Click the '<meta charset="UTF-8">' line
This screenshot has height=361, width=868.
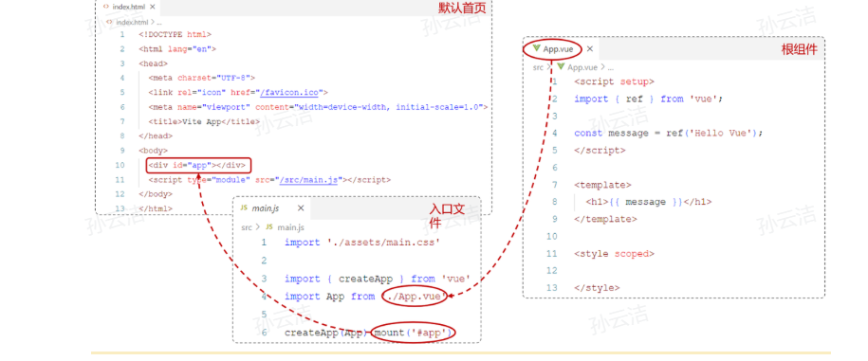pyautogui.click(x=201, y=78)
